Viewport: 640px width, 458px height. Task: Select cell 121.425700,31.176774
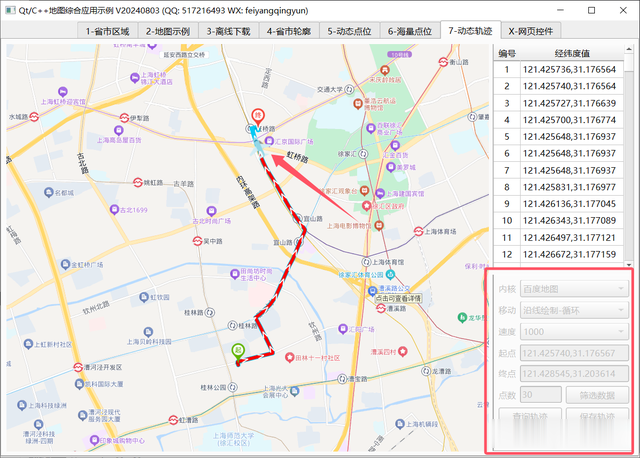pos(572,120)
